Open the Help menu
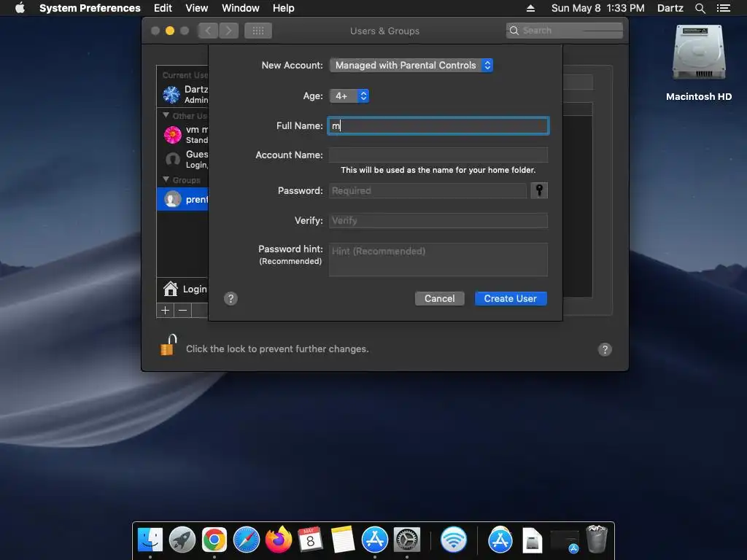 tap(284, 8)
